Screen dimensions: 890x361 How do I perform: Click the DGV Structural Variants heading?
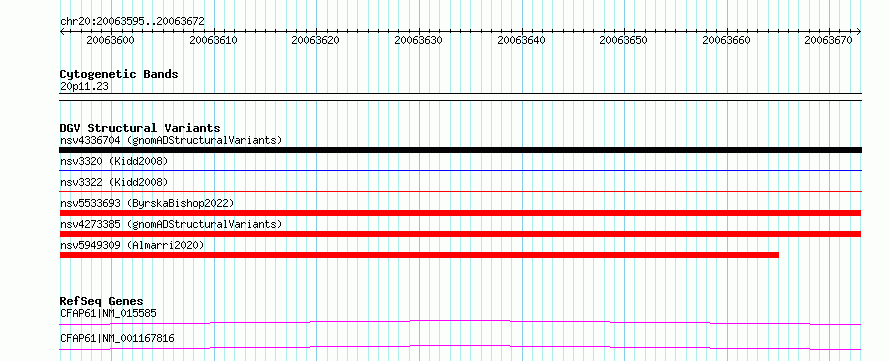coord(140,128)
